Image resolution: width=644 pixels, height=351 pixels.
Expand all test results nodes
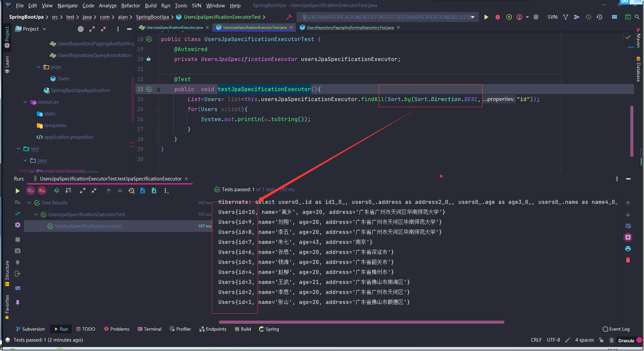click(83, 191)
